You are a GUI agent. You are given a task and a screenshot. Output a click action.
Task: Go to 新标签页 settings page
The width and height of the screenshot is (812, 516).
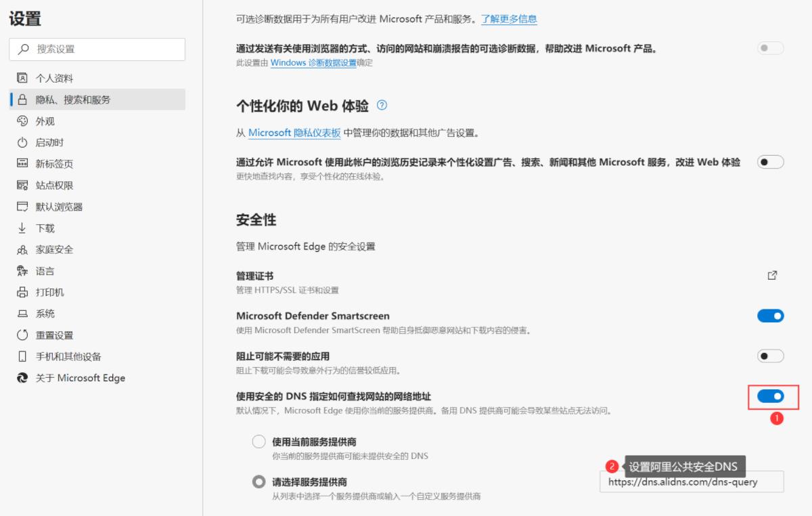[54, 164]
